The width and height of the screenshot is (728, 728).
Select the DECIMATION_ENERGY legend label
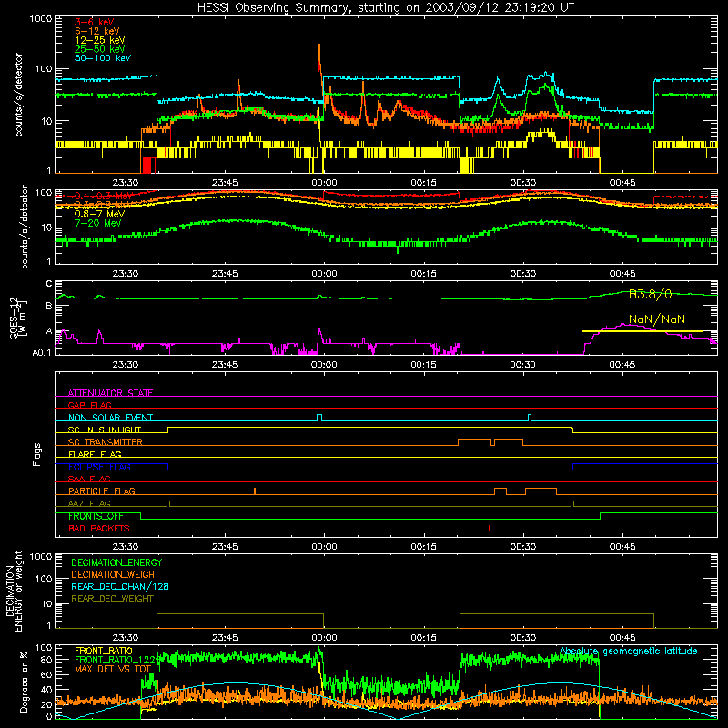click(116, 562)
